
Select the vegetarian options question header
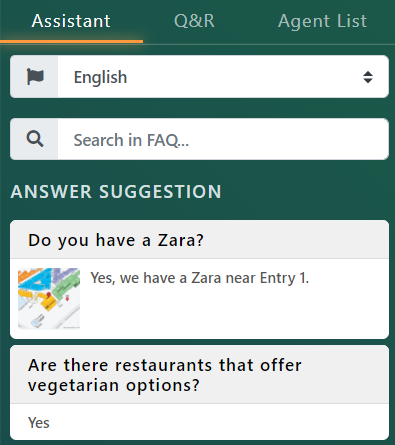pyautogui.click(x=199, y=375)
